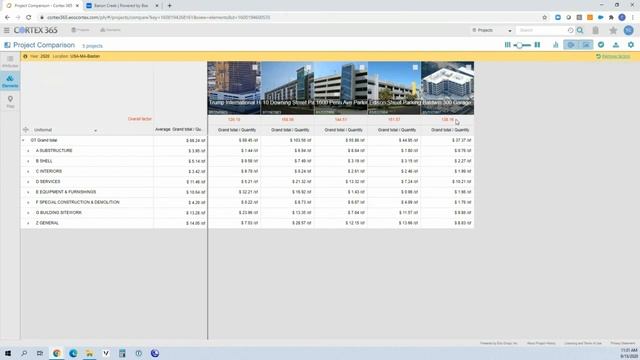The image size is (640, 360).
Task: Open the hamburger menu beside Cortex 365 logo
Action: tap(7, 30)
